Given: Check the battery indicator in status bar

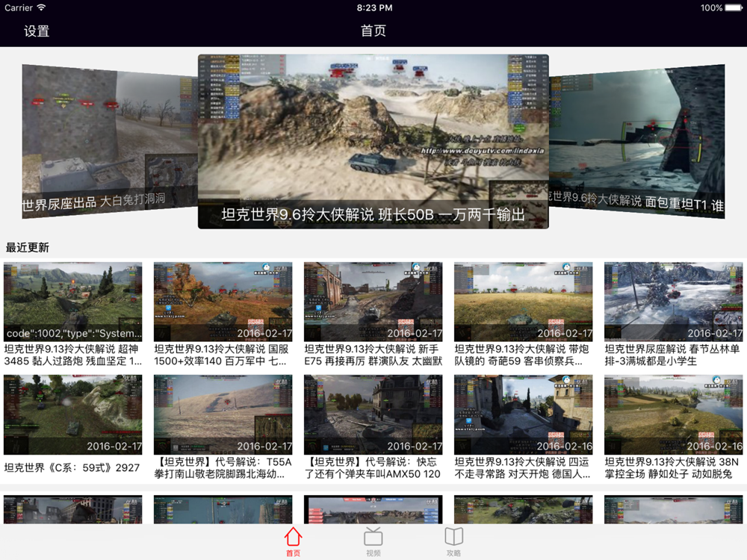Looking at the screenshot, I should click(734, 7).
